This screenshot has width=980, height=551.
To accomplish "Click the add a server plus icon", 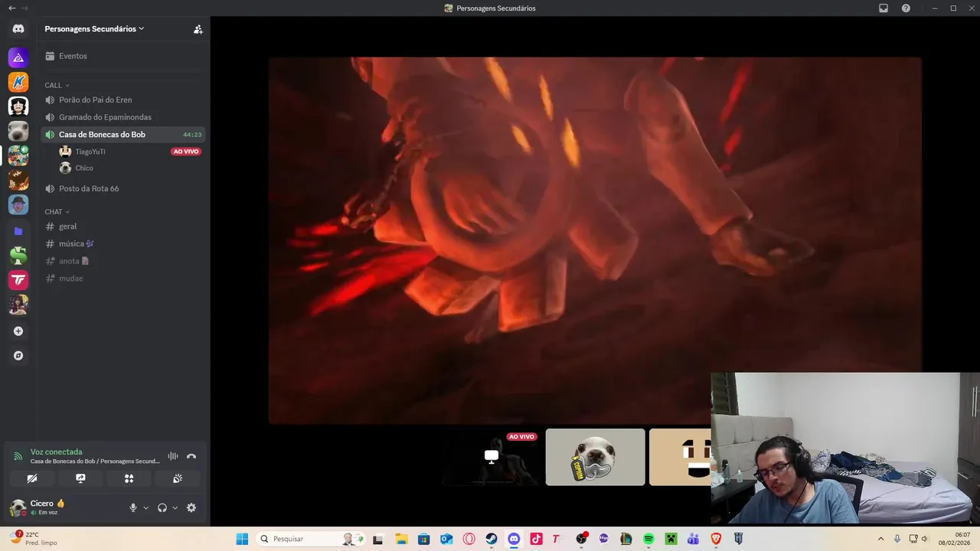I will [x=18, y=331].
